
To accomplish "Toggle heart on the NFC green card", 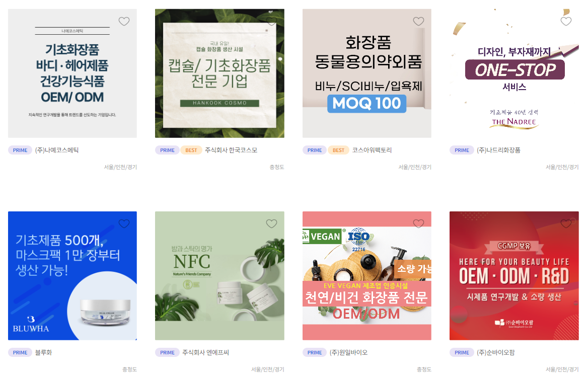I will point(271,223).
